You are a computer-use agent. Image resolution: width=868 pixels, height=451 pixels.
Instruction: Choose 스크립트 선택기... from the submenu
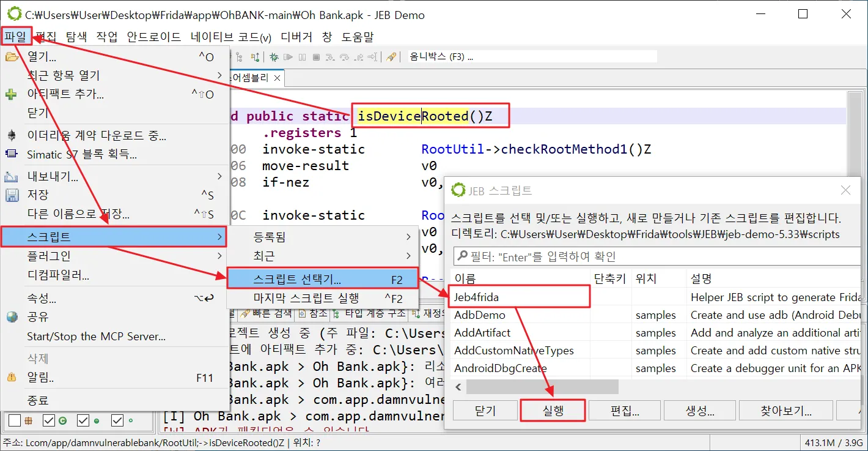(x=323, y=279)
